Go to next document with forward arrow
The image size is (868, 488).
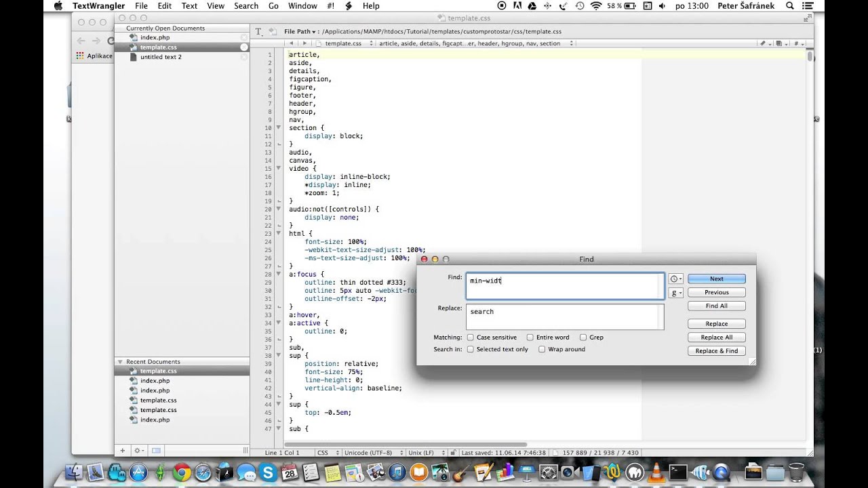pos(305,43)
